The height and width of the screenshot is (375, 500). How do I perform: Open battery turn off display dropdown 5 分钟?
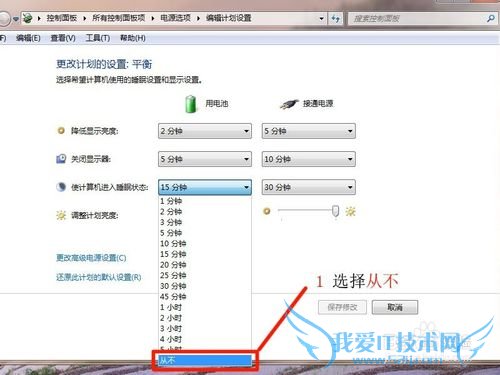[205, 159]
